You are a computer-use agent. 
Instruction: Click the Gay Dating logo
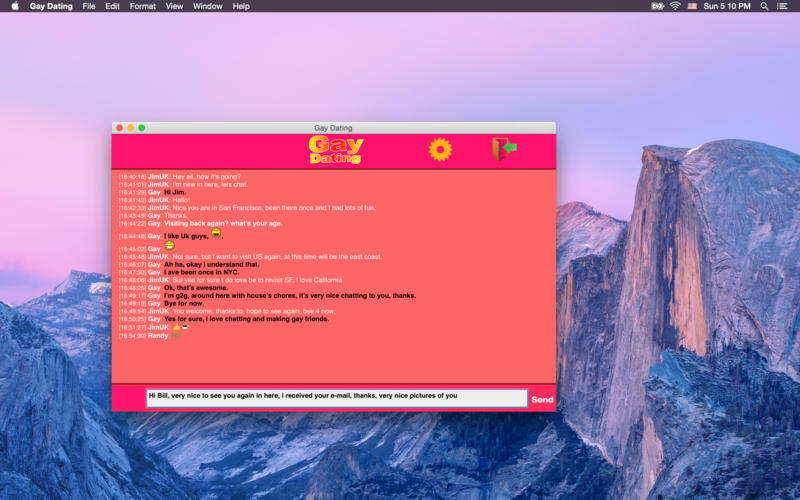pyautogui.click(x=336, y=150)
